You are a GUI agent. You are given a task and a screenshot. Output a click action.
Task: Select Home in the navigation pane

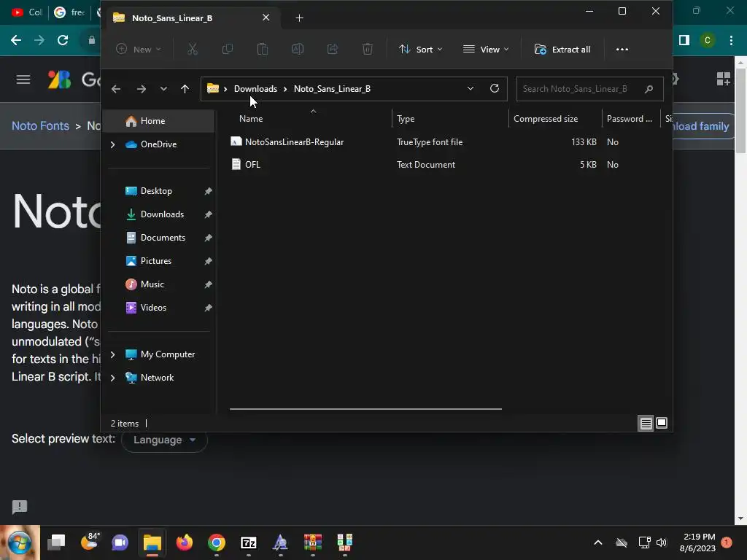tap(158, 121)
